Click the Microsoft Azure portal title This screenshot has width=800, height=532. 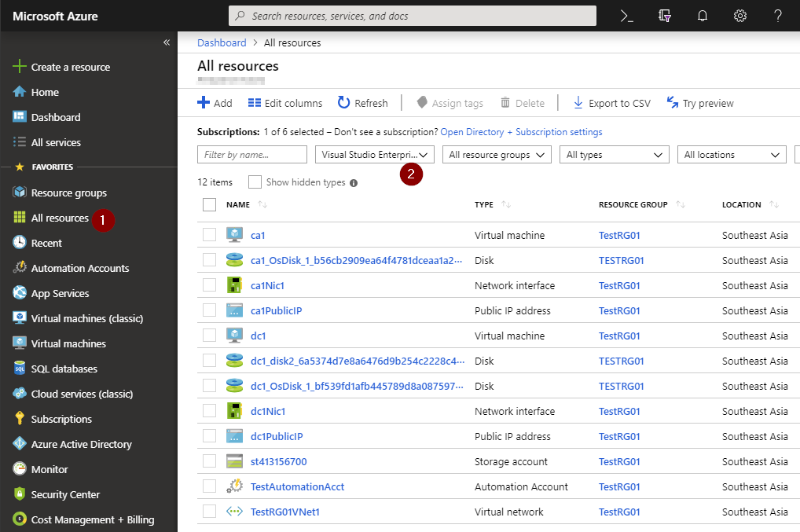(x=55, y=17)
